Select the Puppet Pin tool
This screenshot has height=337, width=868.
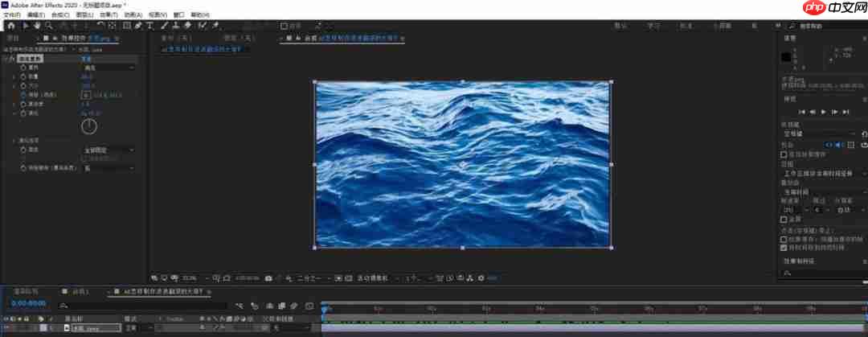pyautogui.click(x=216, y=26)
